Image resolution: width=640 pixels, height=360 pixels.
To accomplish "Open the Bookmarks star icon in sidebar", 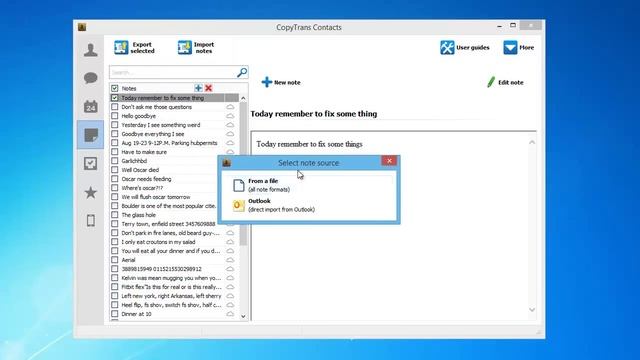I will (91, 192).
